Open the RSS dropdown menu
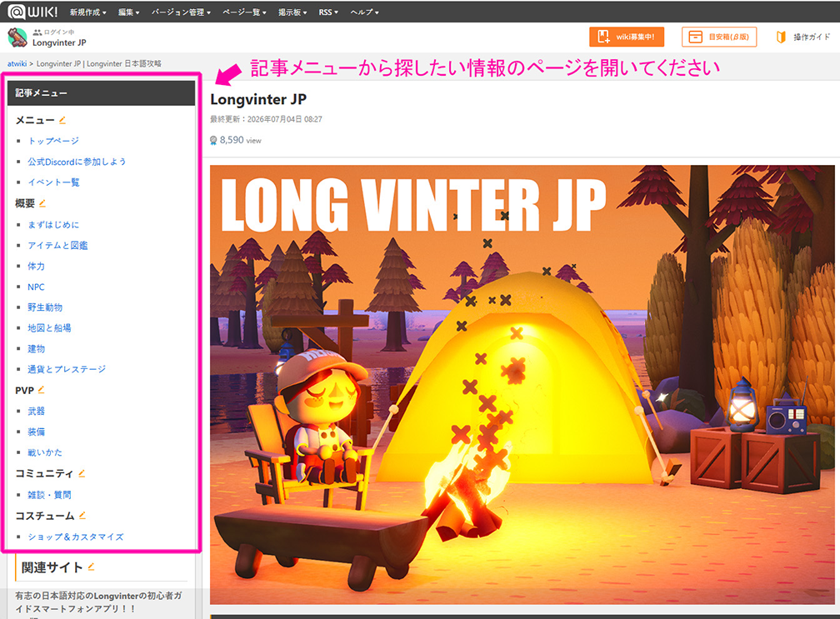Image resolution: width=840 pixels, height=619 pixels. click(327, 12)
